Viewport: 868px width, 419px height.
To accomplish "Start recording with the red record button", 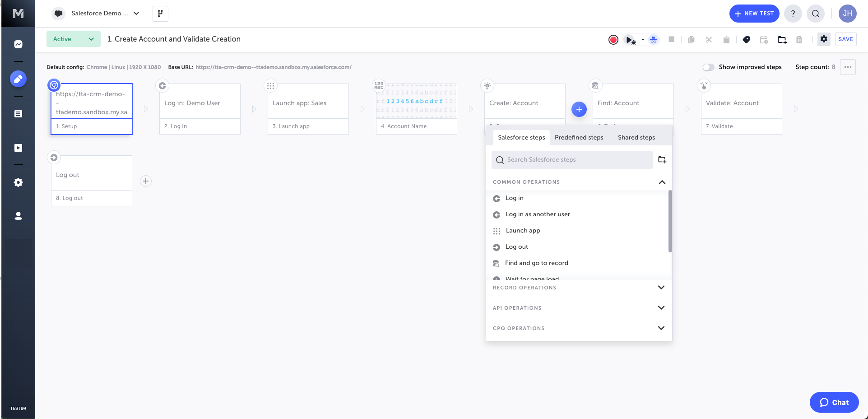I will (613, 40).
